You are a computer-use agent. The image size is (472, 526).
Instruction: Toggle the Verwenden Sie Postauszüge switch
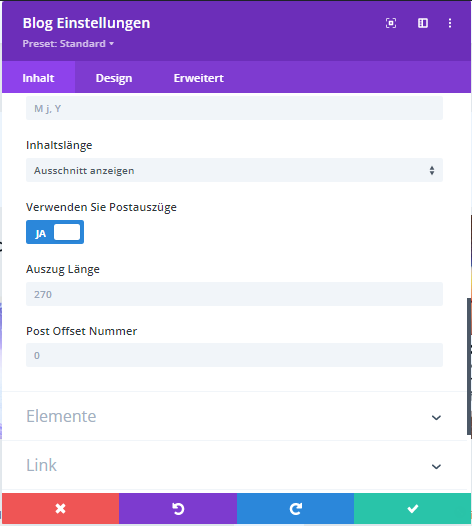tap(55, 232)
